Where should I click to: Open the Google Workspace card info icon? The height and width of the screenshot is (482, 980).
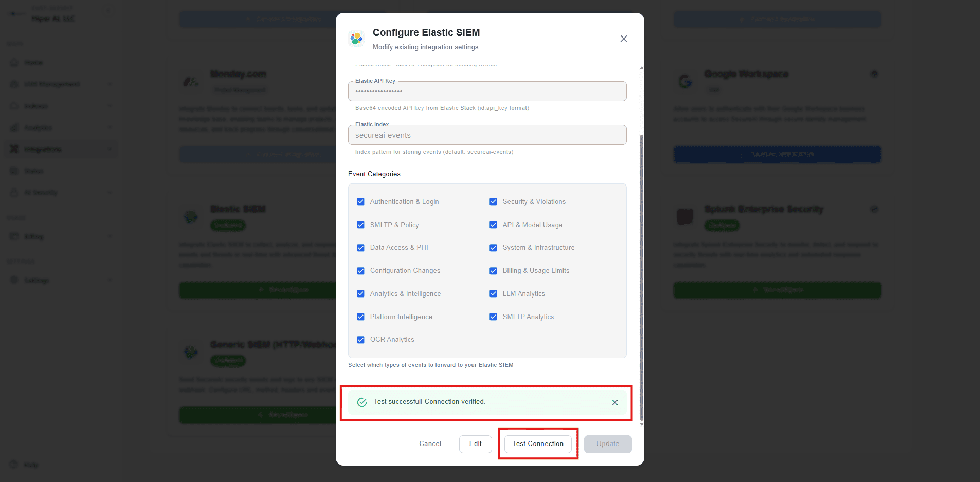point(874,74)
